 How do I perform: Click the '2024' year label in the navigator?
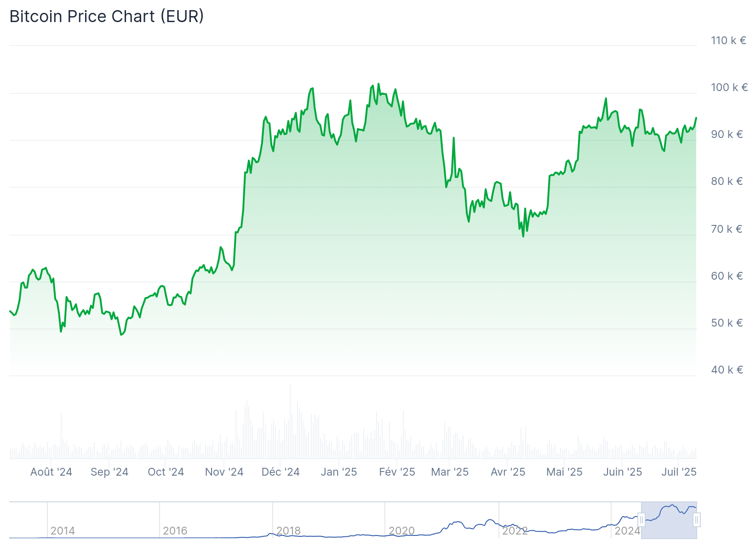tap(627, 530)
